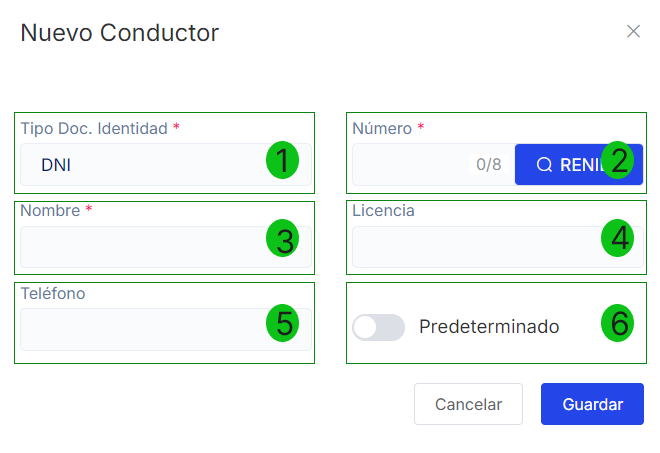
Task: Focus the Número input field
Action: (x=410, y=165)
